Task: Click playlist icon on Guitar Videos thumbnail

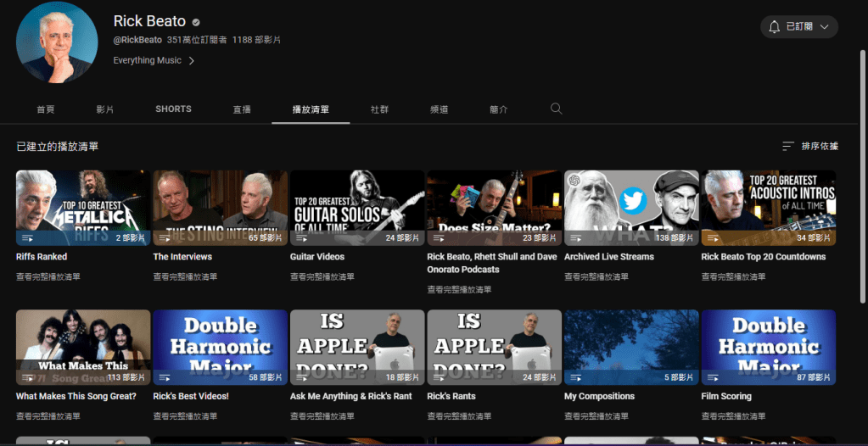Action: coord(301,238)
